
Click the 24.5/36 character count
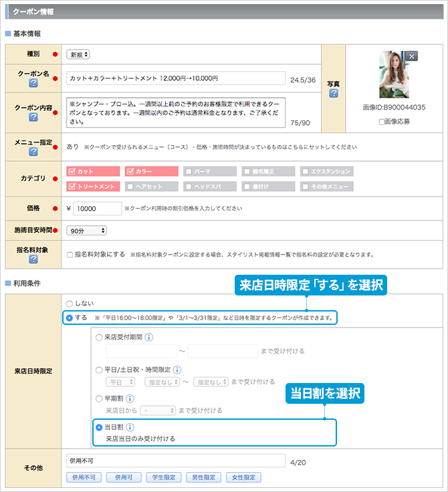(303, 80)
